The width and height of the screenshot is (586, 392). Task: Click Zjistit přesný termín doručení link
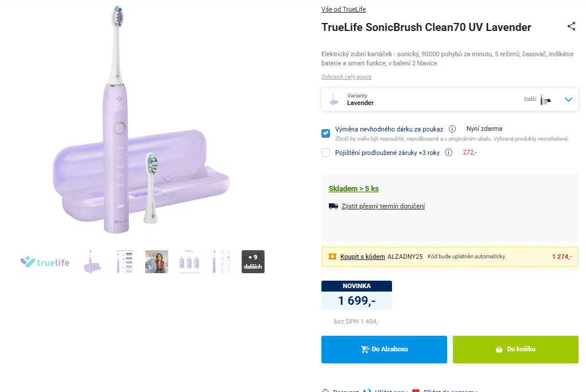(383, 205)
